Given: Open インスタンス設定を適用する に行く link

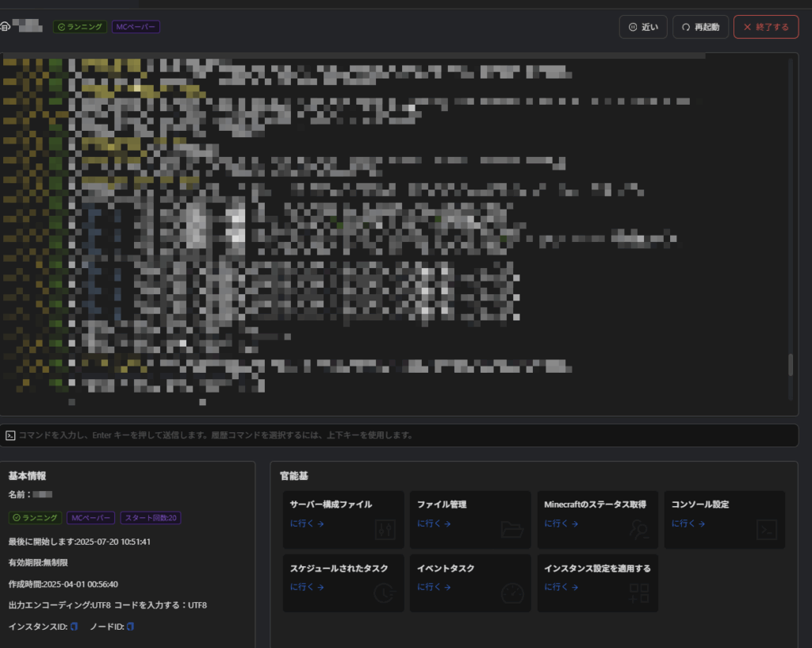Looking at the screenshot, I should click(561, 587).
